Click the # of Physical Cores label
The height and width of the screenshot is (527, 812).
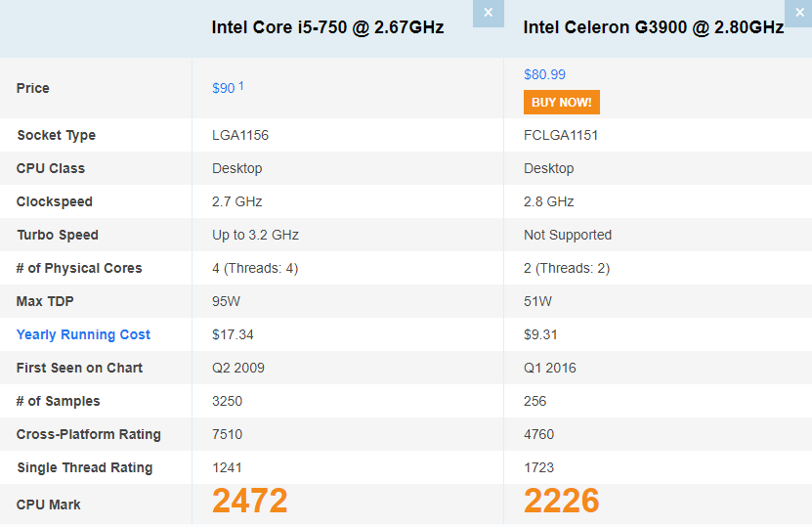click(x=79, y=268)
